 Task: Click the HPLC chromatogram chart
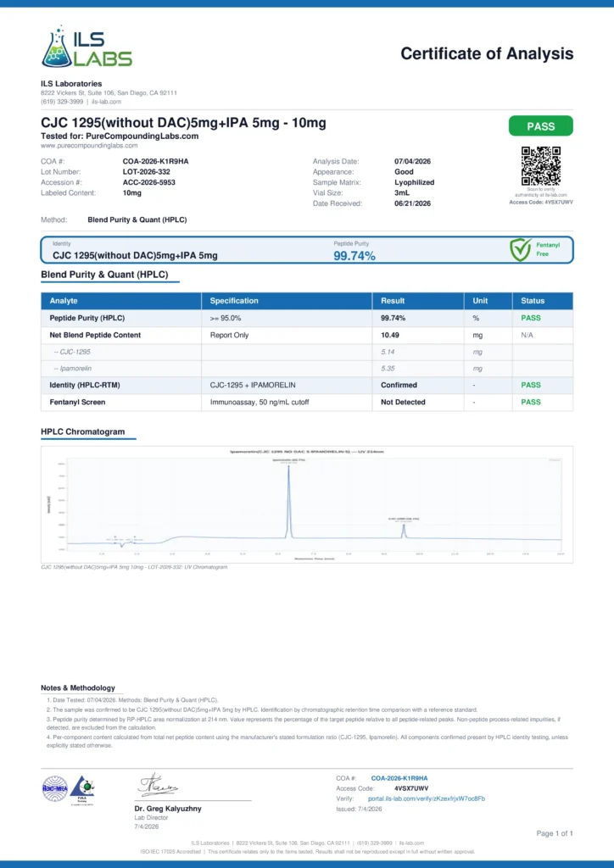(307, 504)
